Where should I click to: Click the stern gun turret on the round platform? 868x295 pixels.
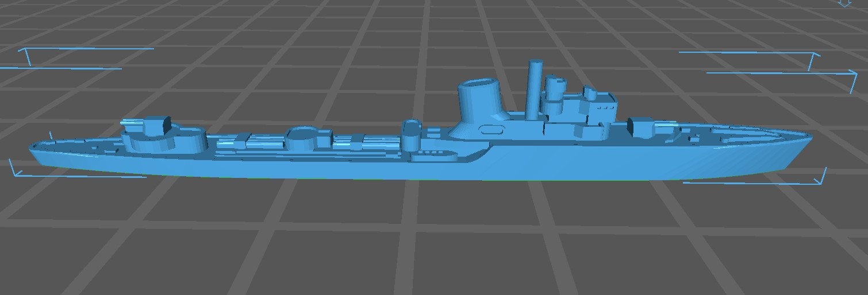coord(147,127)
